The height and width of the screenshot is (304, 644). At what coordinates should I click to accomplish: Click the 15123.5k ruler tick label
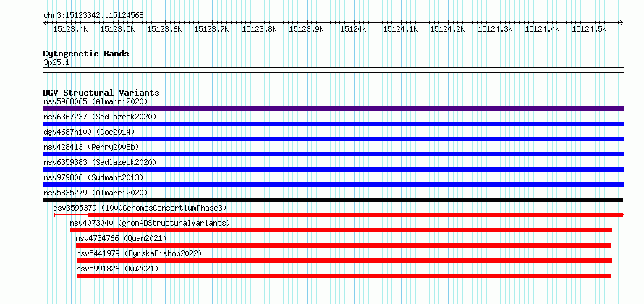click(117, 29)
